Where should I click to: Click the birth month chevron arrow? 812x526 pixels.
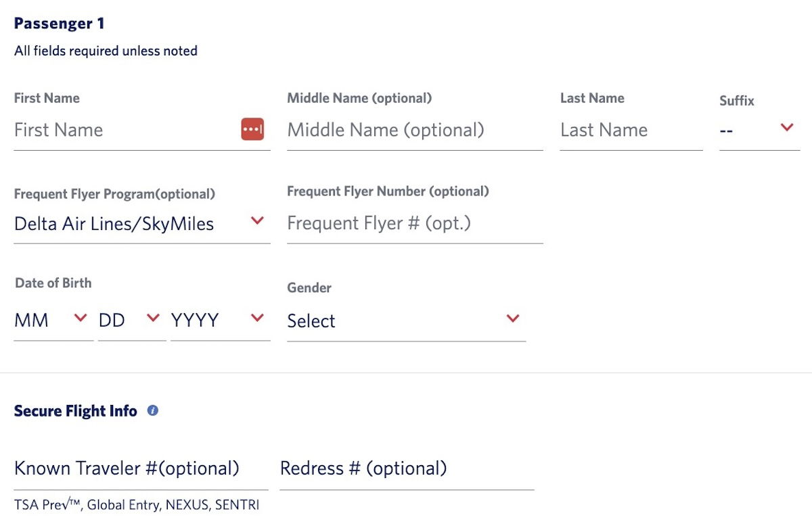(81, 318)
